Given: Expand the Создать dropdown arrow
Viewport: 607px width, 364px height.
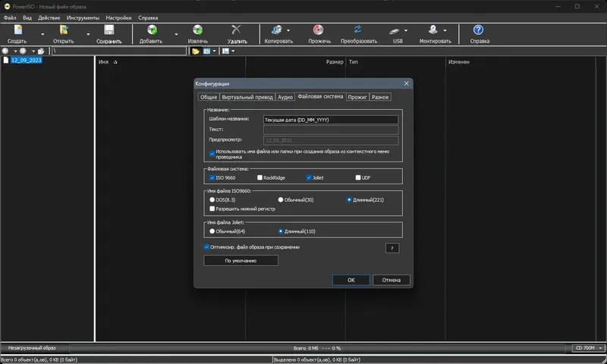Looking at the screenshot, I should tap(42, 34).
